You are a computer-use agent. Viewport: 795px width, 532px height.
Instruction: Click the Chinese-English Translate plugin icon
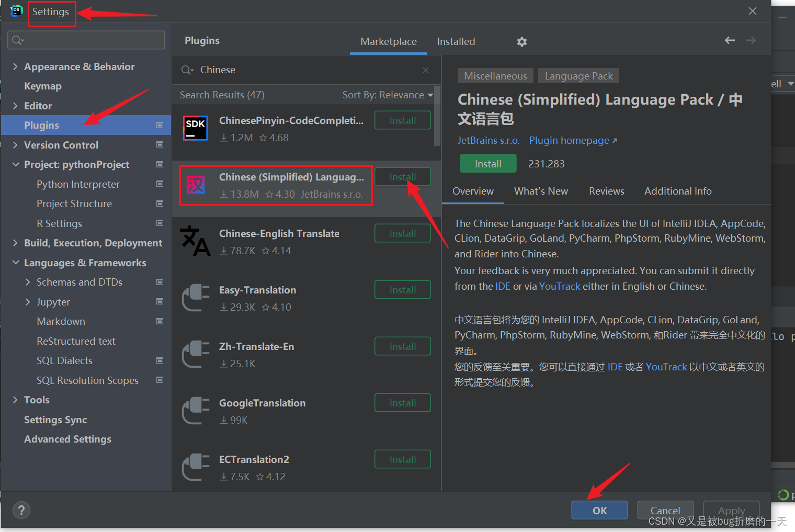click(196, 241)
